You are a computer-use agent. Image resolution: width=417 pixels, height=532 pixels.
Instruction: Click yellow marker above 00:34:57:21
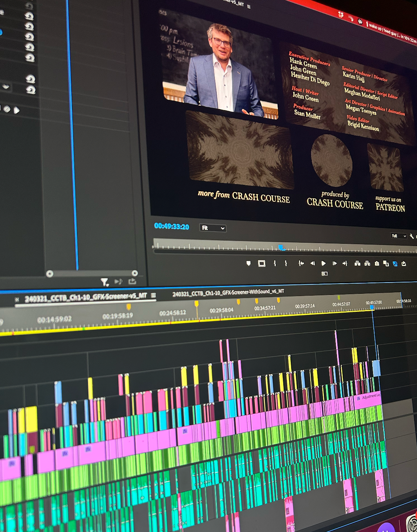257,301
